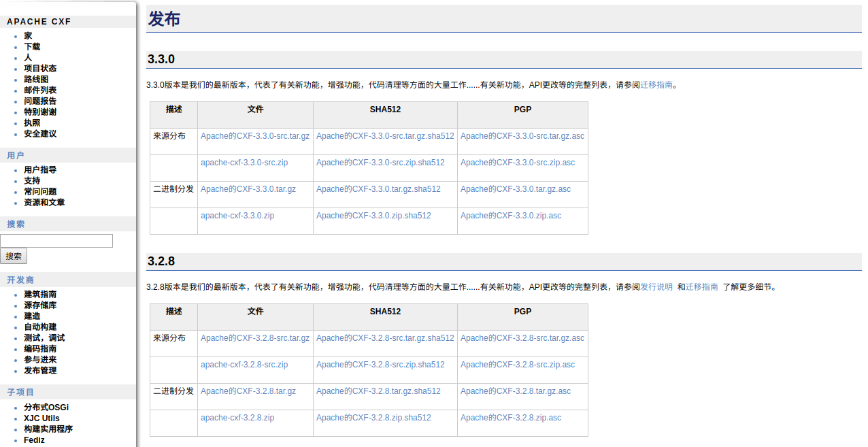Open the 用户指导 link
Image resolution: width=868 pixels, height=447 pixels.
tap(40, 170)
